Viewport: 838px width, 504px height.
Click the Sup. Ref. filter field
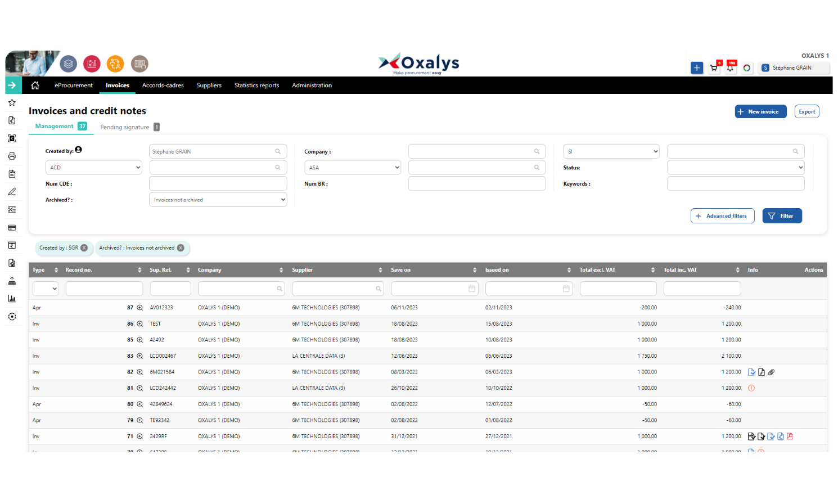pos(170,289)
